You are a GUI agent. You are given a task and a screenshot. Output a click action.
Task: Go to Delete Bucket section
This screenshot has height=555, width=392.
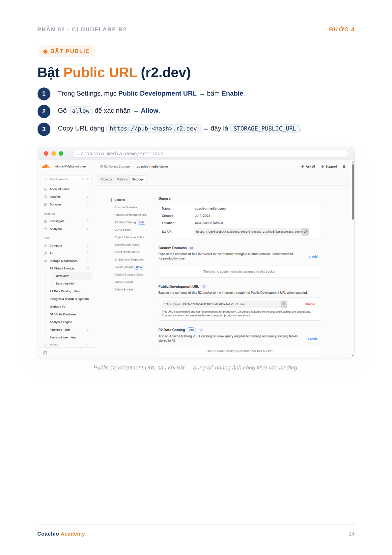point(124,290)
